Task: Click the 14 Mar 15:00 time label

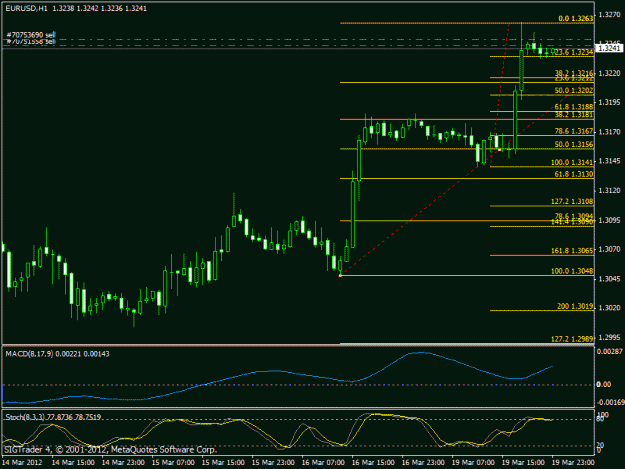Action: pos(73,462)
